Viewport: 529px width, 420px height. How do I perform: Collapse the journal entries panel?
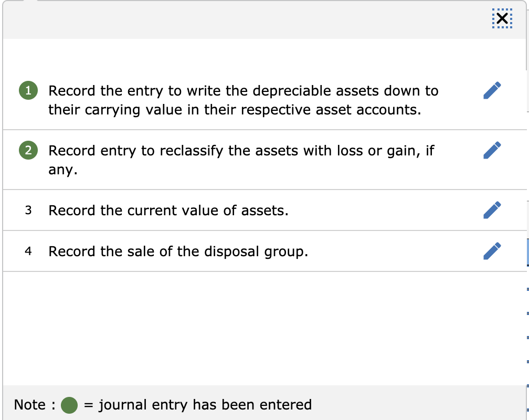[502, 18]
